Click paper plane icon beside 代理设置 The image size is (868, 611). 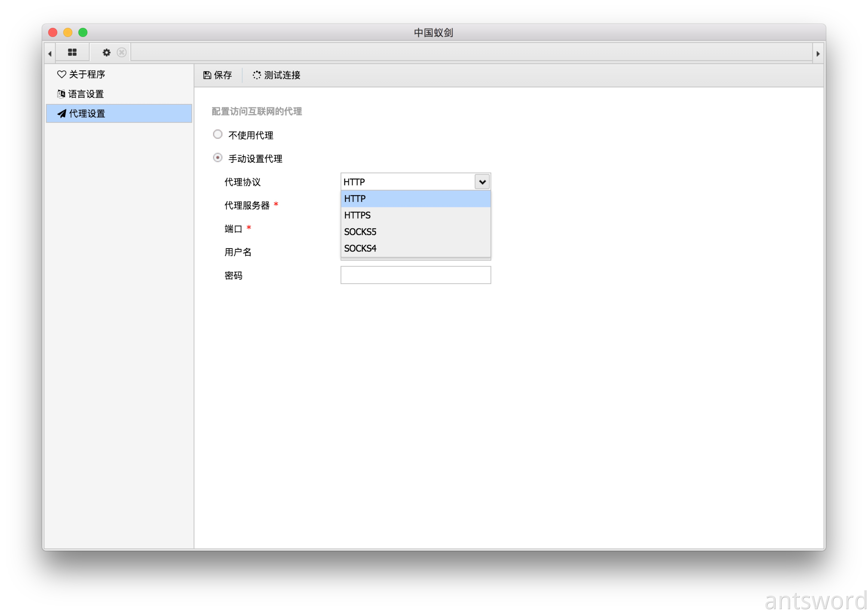[62, 113]
